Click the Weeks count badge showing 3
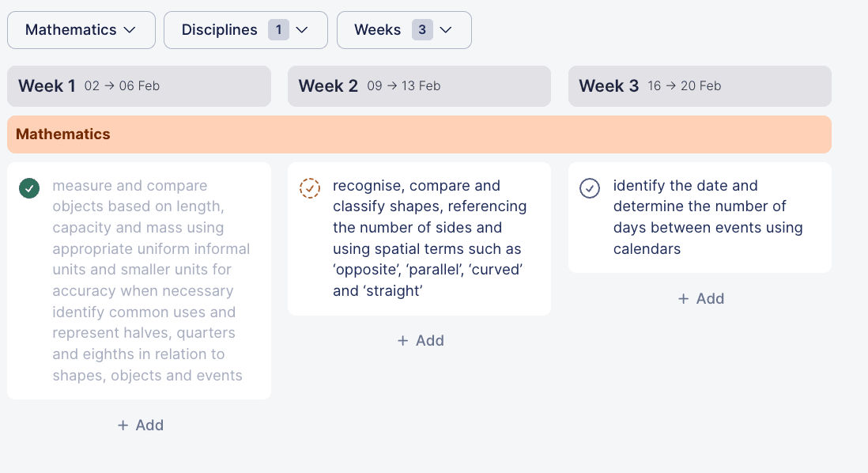This screenshot has height=473, width=868. pyautogui.click(x=422, y=30)
